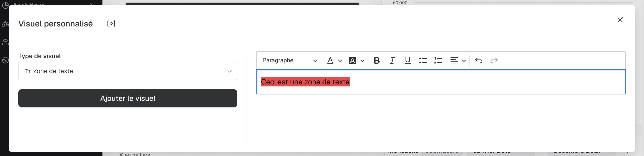Open the Paragraphe style dropdown
The image size is (644, 156).
tap(290, 60)
